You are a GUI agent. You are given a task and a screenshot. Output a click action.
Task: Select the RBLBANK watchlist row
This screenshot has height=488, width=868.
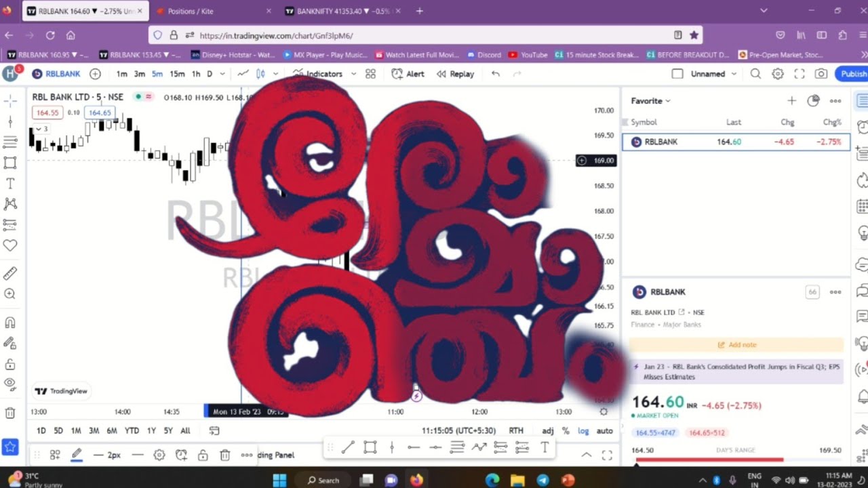(736, 142)
